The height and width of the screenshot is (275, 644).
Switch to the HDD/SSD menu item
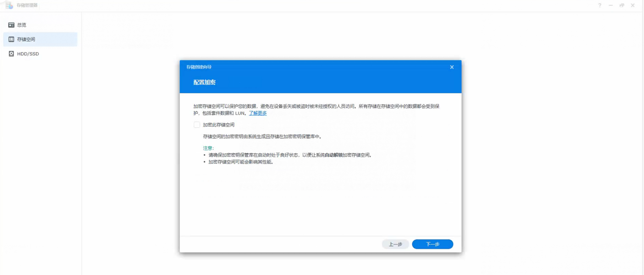tap(40, 54)
